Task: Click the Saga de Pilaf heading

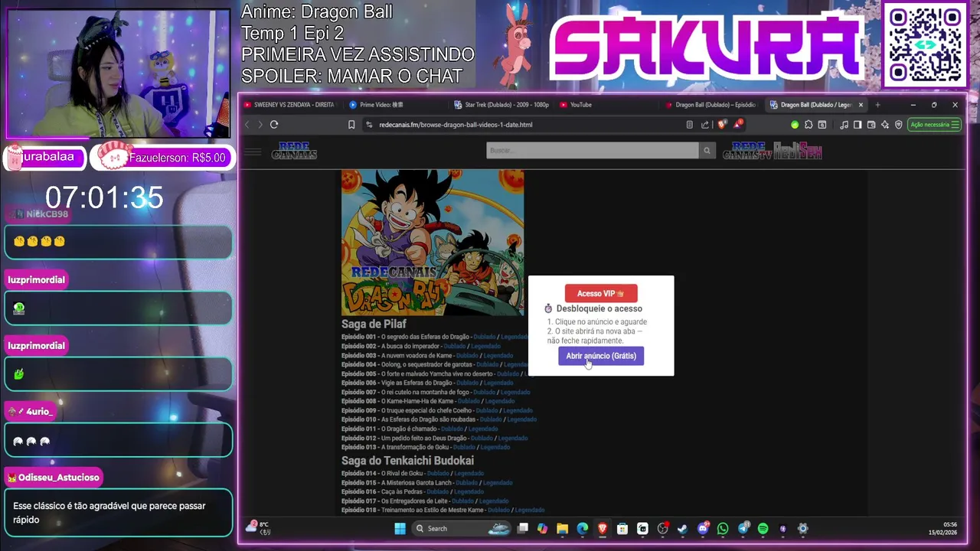Action: click(x=374, y=324)
